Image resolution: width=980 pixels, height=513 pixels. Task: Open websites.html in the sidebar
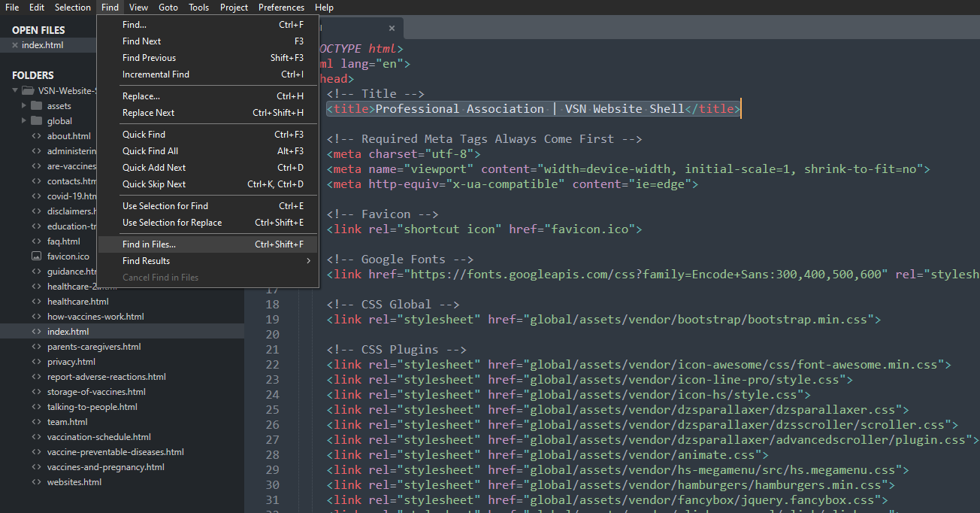74,482
